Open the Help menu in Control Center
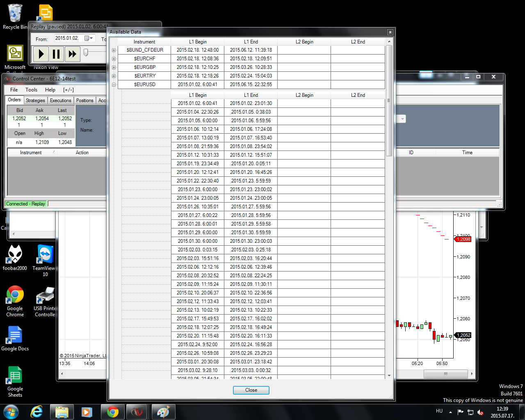This screenshot has height=420, width=525. tap(50, 90)
